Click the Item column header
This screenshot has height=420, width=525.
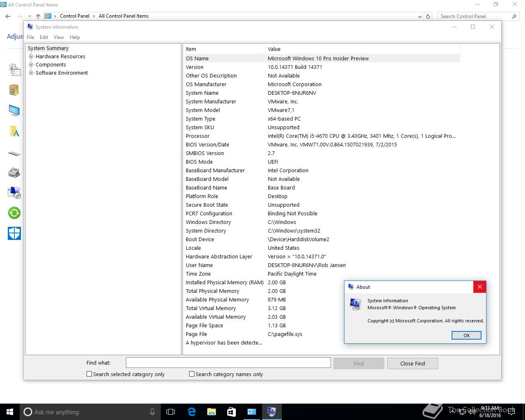click(x=224, y=49)
